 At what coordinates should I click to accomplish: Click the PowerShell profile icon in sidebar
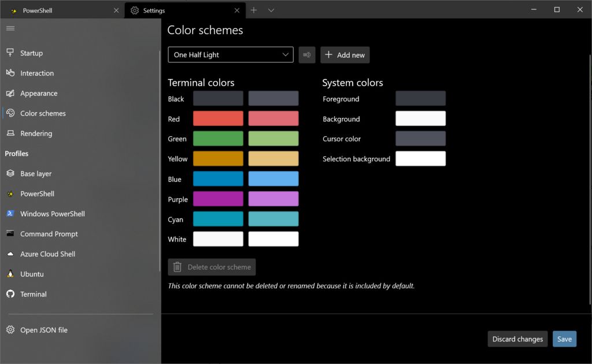pos(10,194)
